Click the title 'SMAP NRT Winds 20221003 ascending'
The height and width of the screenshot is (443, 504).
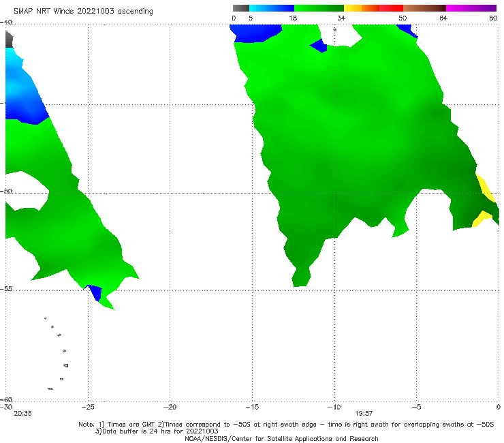click(83, 11)
